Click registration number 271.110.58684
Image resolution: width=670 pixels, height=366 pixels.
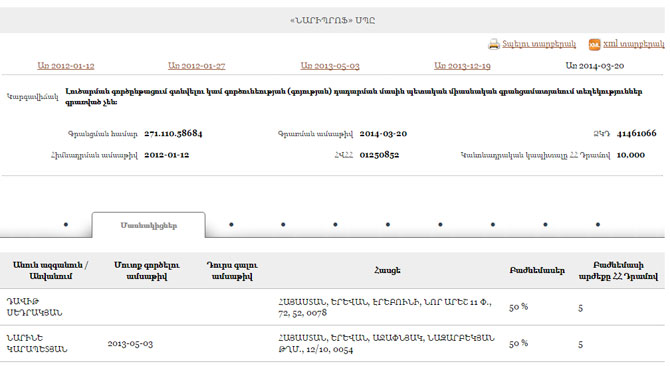click(x=173, y=133)
